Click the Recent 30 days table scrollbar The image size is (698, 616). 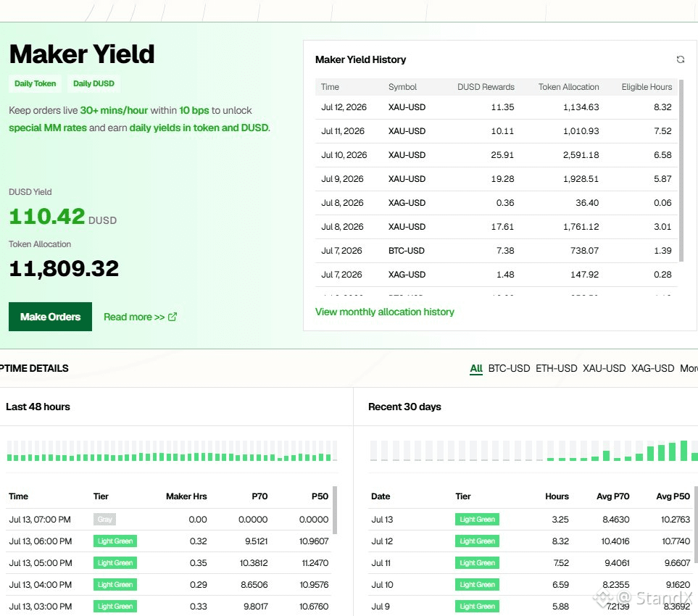(696, 524)
